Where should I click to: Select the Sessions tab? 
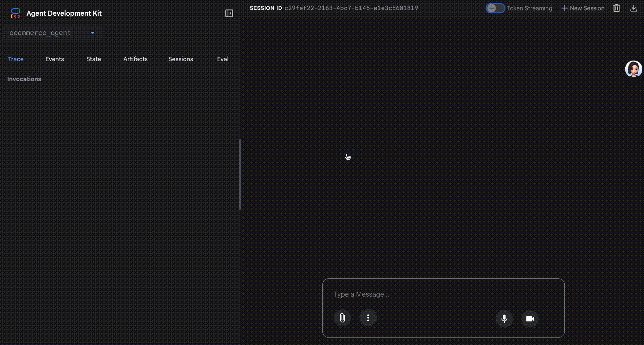(x=181, y=59)
